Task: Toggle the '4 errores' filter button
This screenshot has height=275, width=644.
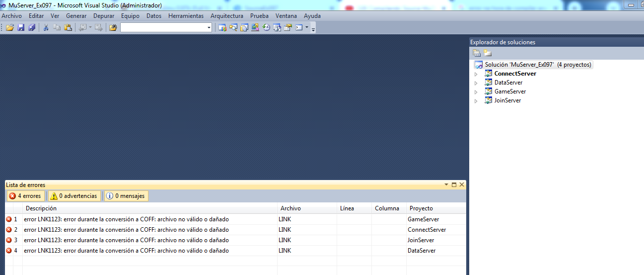Action: tap(25, 196)
